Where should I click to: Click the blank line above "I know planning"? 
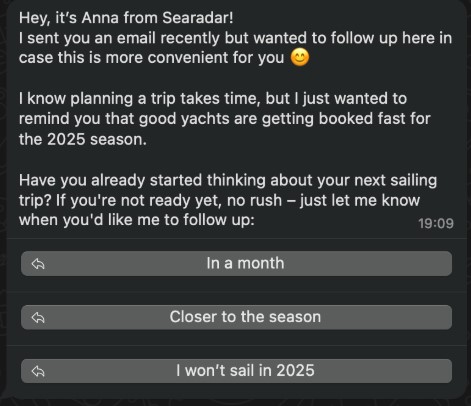pos(236,78)
